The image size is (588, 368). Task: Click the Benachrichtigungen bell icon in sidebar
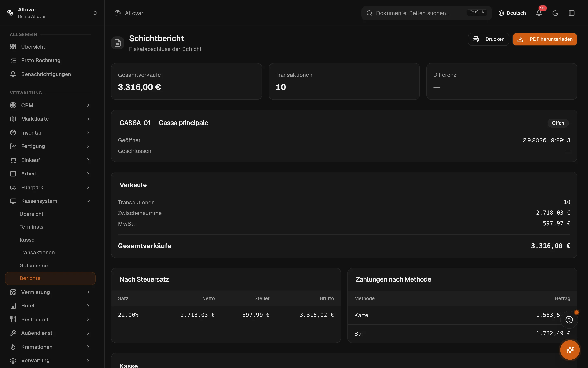coord(13,74)
